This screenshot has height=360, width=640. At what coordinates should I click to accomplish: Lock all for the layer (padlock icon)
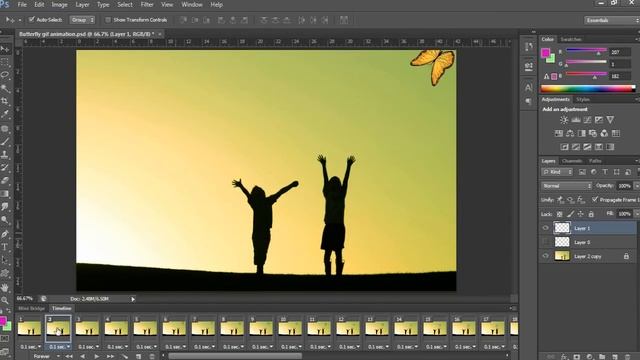click(x=591, y=214)
